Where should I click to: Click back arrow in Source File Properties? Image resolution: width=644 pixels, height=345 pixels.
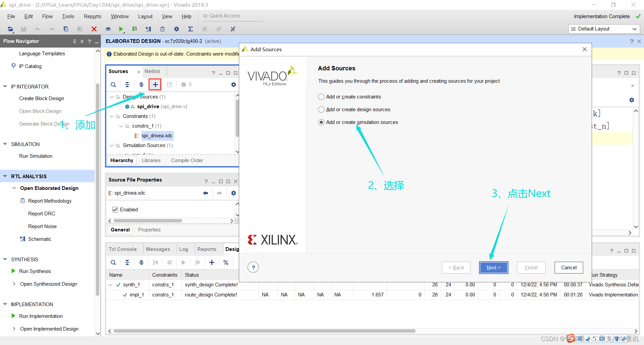(x=206, y=193)
